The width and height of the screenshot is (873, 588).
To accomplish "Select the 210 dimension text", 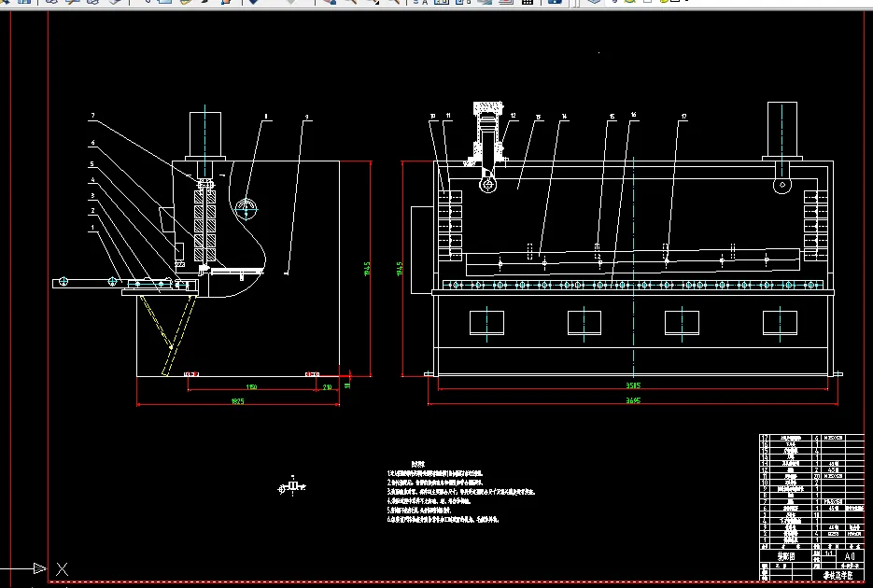I will 328,387.
